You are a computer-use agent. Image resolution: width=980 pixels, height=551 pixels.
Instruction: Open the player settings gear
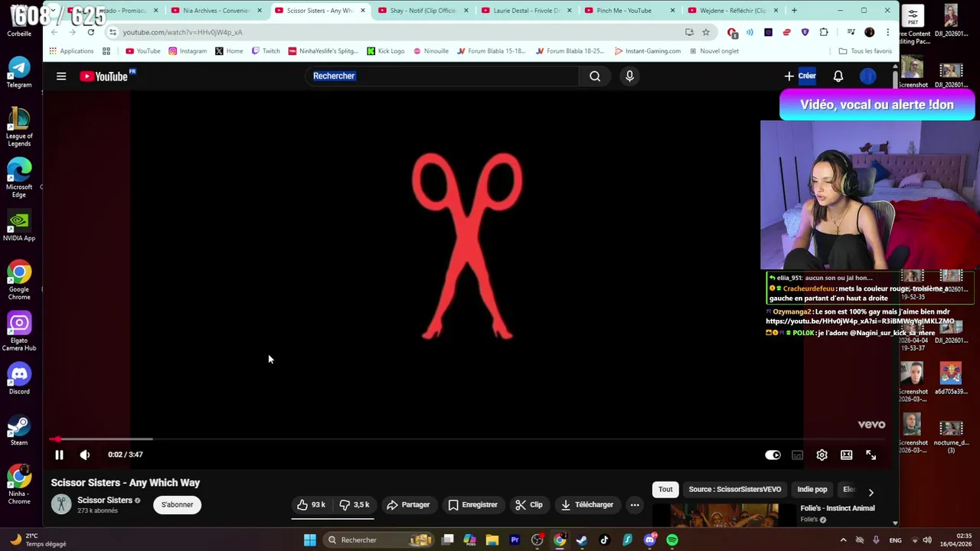pos(822,455)
